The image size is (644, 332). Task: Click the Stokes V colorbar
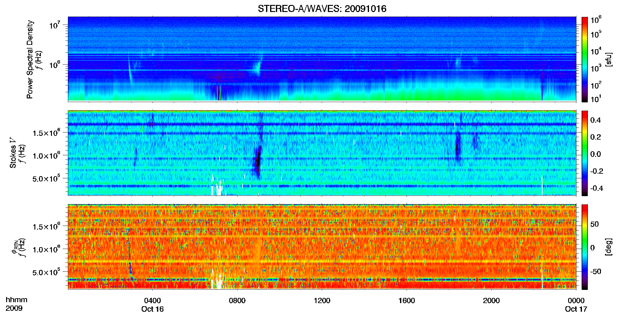[x=585, y=153]
